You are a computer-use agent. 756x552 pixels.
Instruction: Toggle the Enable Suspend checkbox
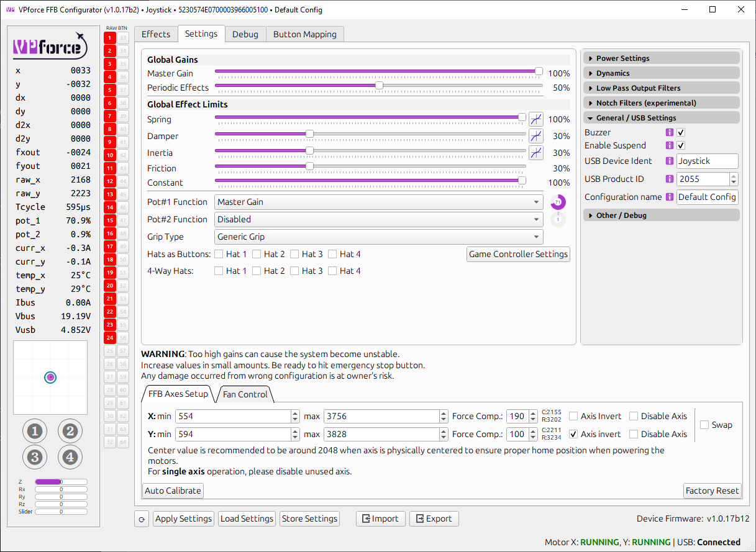point(681,145)
